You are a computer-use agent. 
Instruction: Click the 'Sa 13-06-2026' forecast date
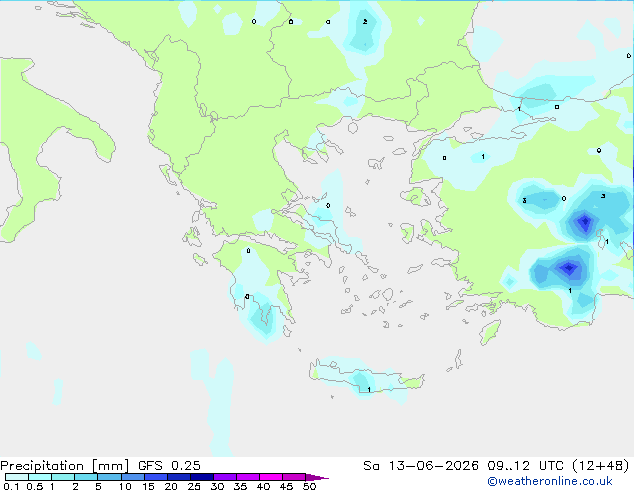(421, 466)
